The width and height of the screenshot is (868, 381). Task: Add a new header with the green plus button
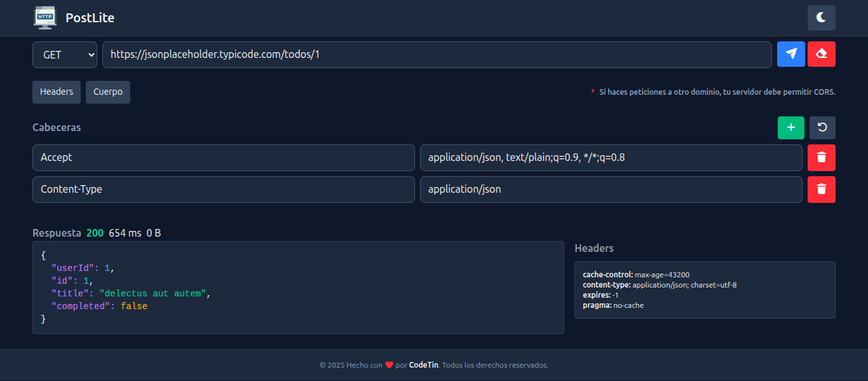point(790,128)
